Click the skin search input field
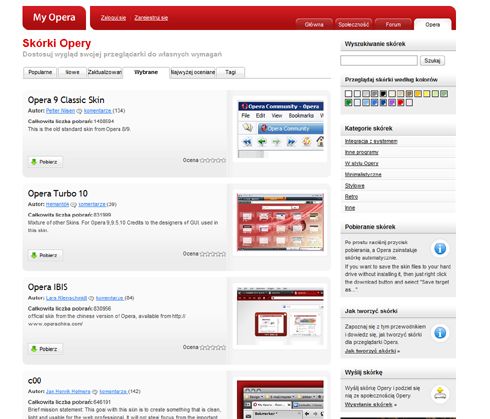The image size is (490, 419). (x=379, y=61)
